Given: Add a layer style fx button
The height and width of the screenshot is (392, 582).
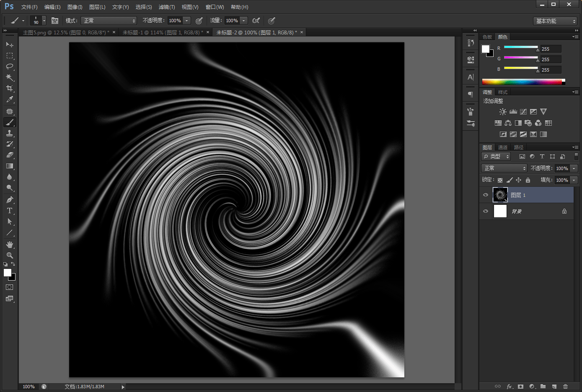Looking at the screenshot, I should point(510,387).
